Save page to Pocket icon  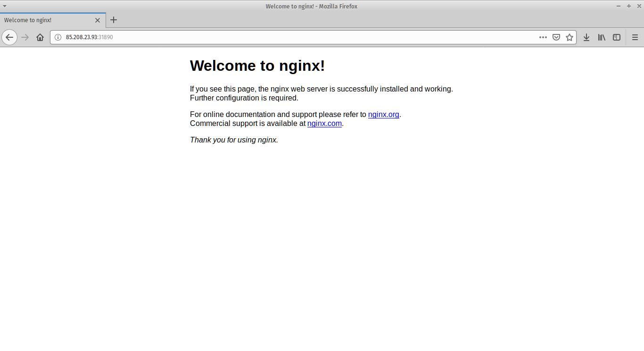[556, 37]
